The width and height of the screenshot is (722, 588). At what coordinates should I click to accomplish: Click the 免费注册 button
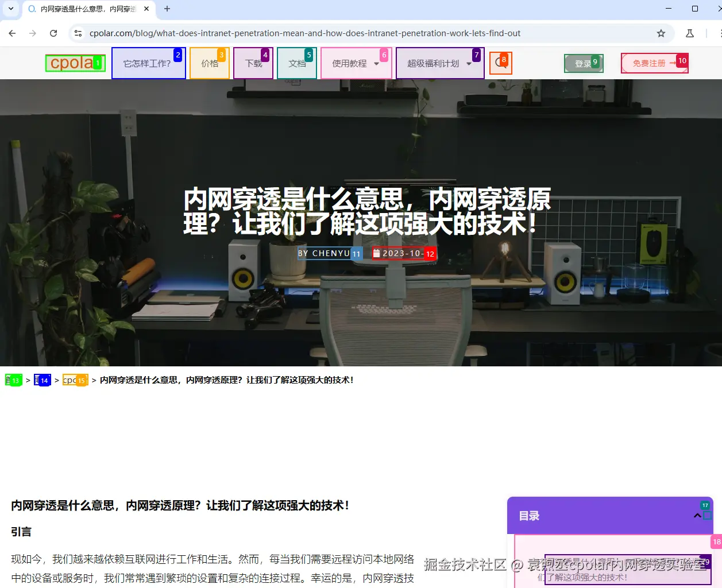(655, 63)
